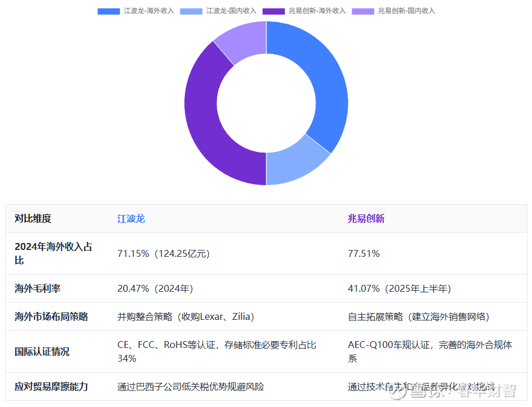
Task: Toggle the 江波龙-国内收入 legend label
Action: (231, 11)
